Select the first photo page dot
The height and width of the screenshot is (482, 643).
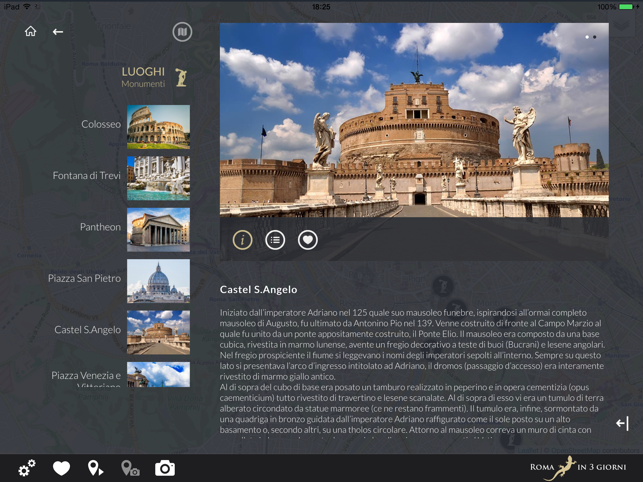587,37
